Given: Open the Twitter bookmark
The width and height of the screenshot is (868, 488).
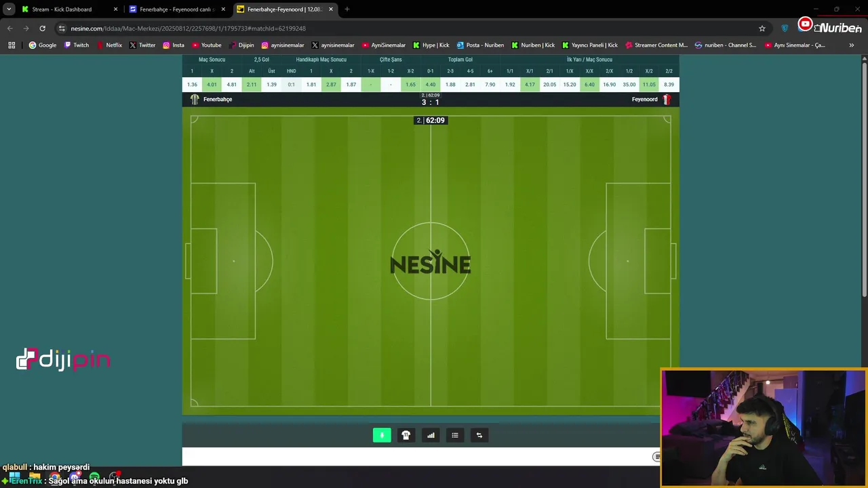Looking at the screenshot, I should point(142,45).
